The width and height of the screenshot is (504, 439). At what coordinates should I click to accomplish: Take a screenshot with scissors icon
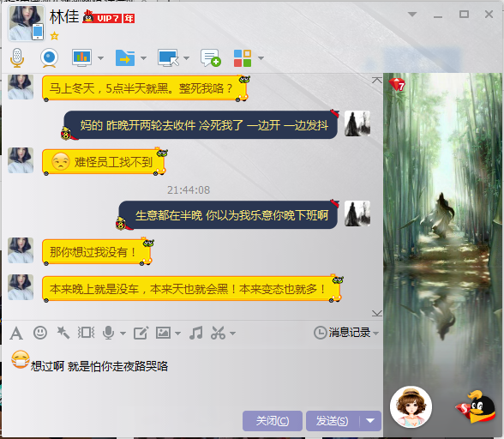click(218, 333)
